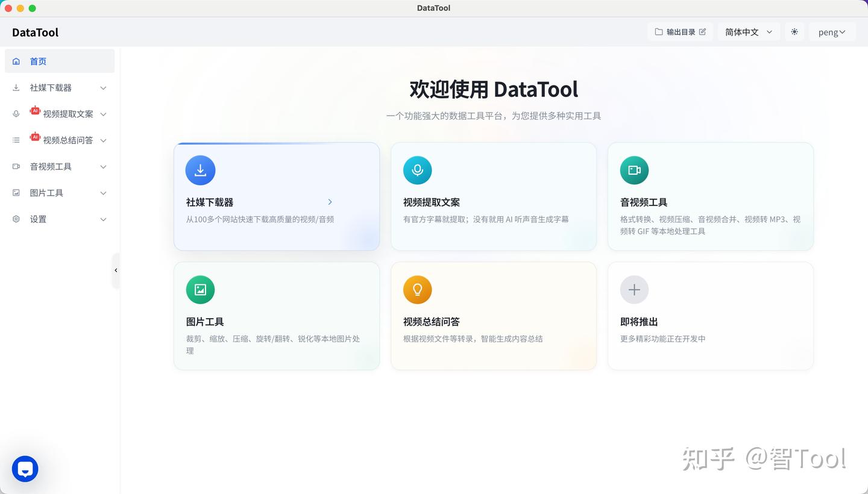Click the arrow on the 社媒下载器 card
This screenshot has height=494, width=868.
pos(330,202)
